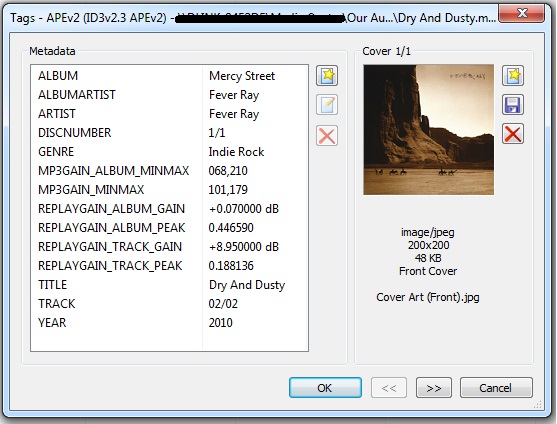Image resolution: width=557 pixels, height=424 pixels.
Task: Select the cover art thumbnail
Action: click(x=428, y=130)
